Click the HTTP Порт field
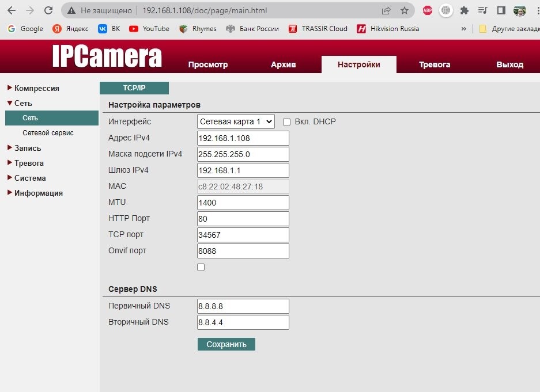This screenshot has height=392, width=540. click(243, 219)
